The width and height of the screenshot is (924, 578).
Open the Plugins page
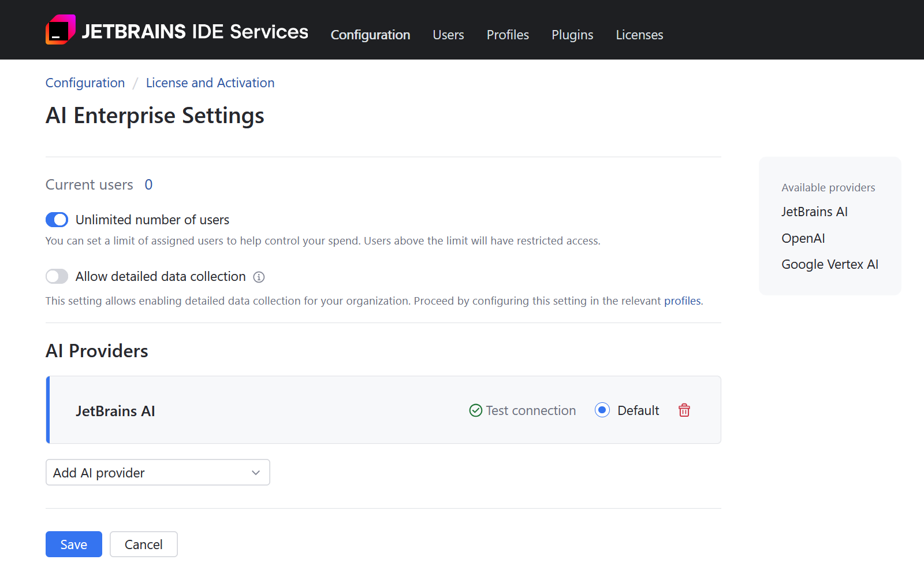pyautogui.click(x=572, y=35)
